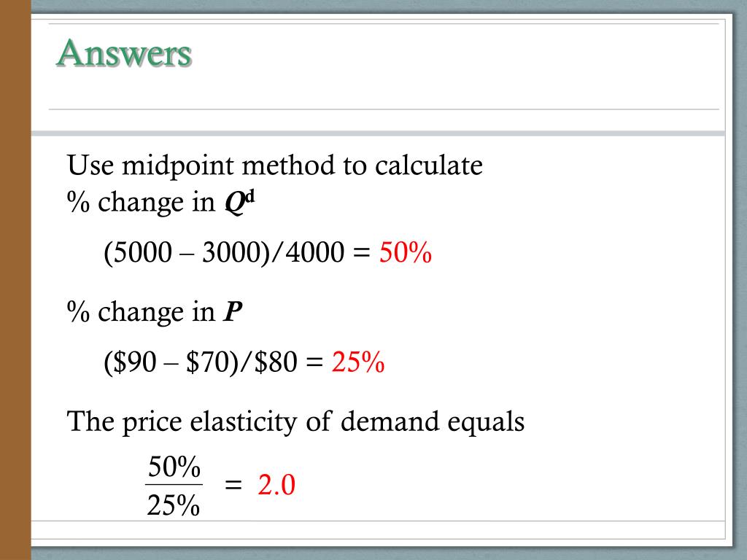Select the "Use midpoint method to calculate" line
Screen dimensions: 747x560
(275, 166)
